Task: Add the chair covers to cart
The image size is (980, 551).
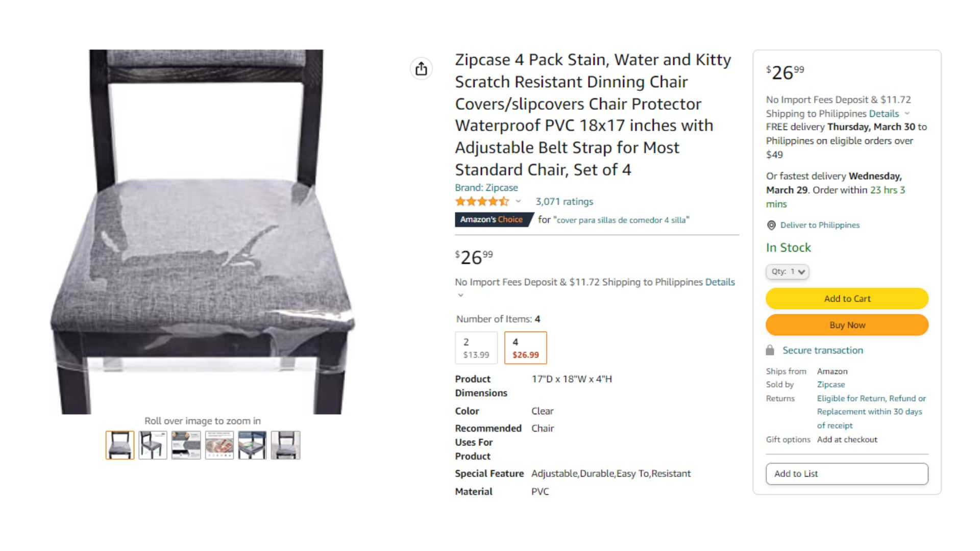Action: click(x=847, y=298)
